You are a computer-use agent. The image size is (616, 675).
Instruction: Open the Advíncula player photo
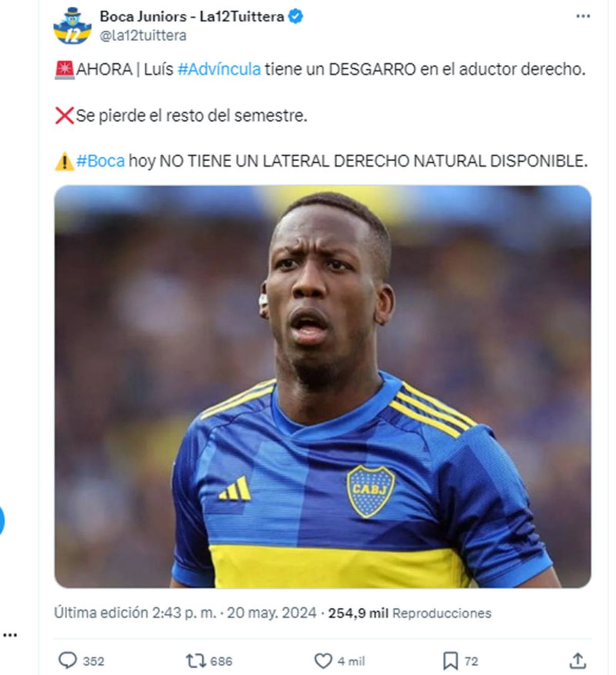[x=322, y=387]
